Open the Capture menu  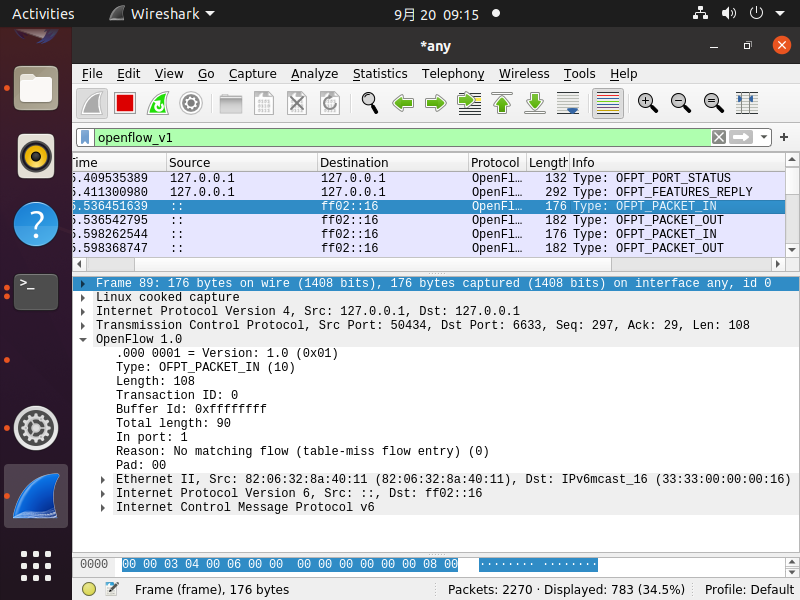(x=253, y=74)
